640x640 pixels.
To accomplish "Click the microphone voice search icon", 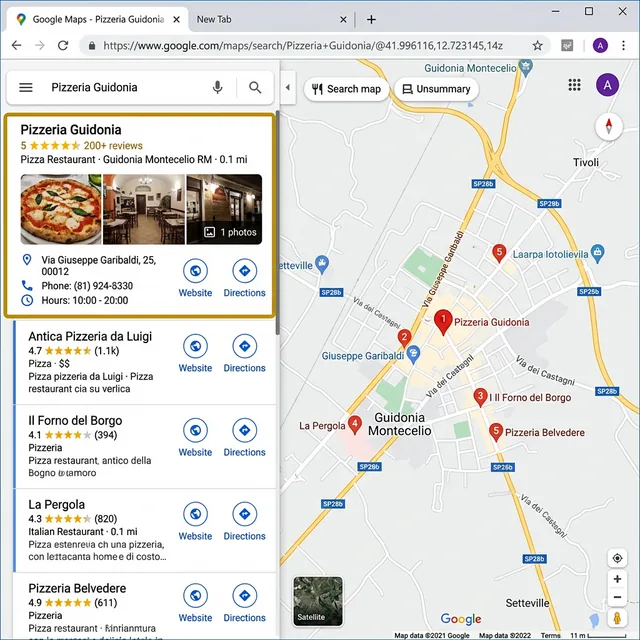I will point(218,87).
